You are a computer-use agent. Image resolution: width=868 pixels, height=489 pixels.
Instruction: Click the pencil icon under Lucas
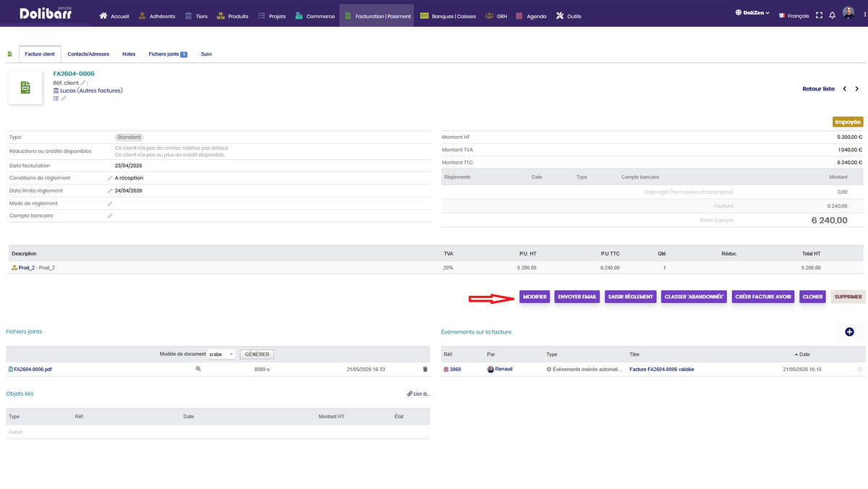(x=64, y=98)
